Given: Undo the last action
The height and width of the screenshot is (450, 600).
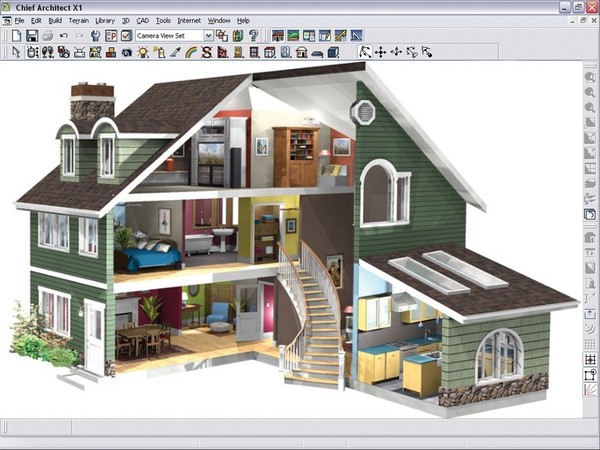Looking at the screenshot, I should coord(64,36).
